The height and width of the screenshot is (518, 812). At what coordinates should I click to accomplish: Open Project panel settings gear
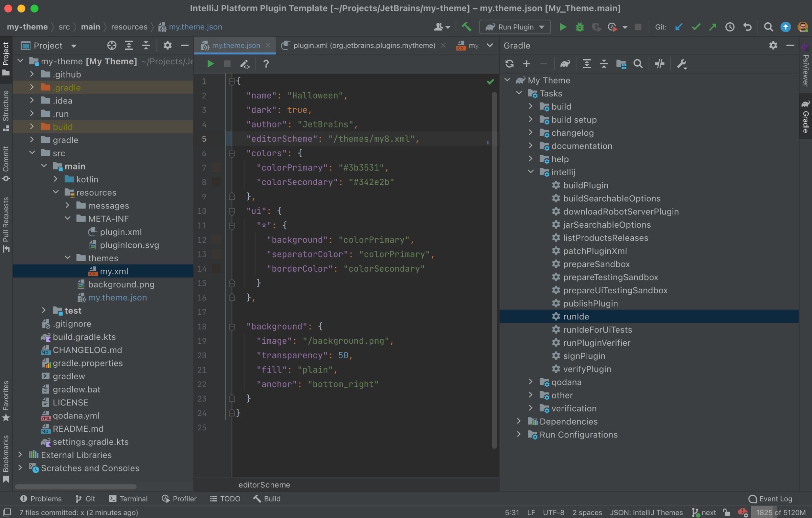[x=167, y=45]
